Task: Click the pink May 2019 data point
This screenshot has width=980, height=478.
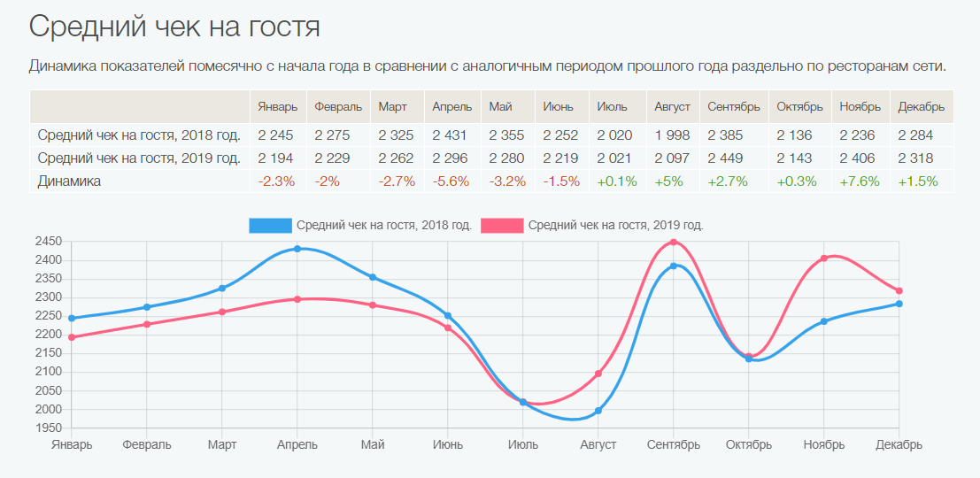Action: 373,305
